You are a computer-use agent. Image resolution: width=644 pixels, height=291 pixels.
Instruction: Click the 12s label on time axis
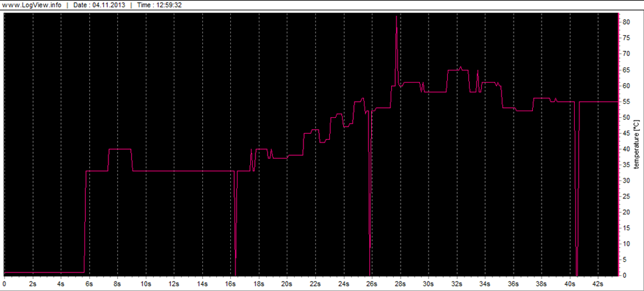(x=174, y=284)
